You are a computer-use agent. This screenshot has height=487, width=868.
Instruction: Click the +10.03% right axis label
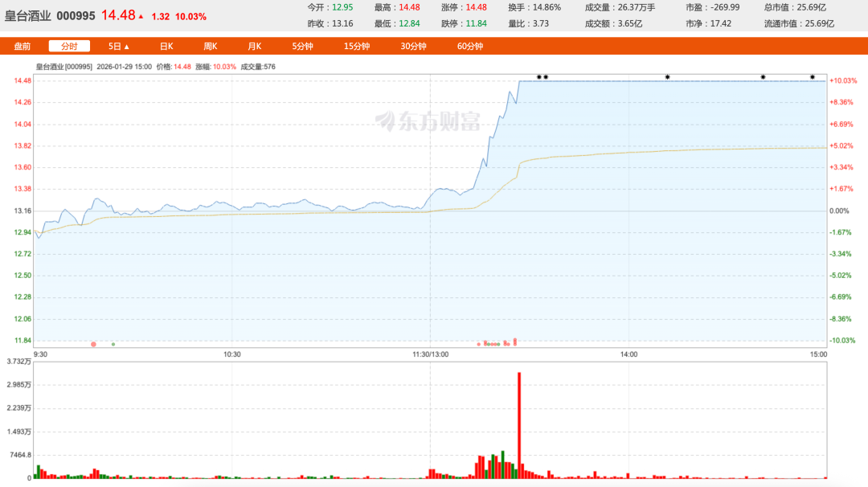tap(843, 81)
